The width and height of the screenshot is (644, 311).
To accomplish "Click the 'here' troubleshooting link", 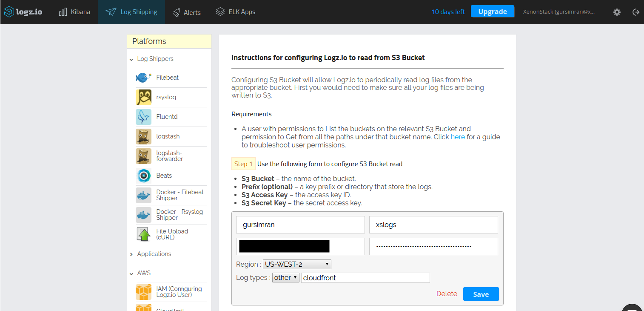I will click(x=458, y=137).
